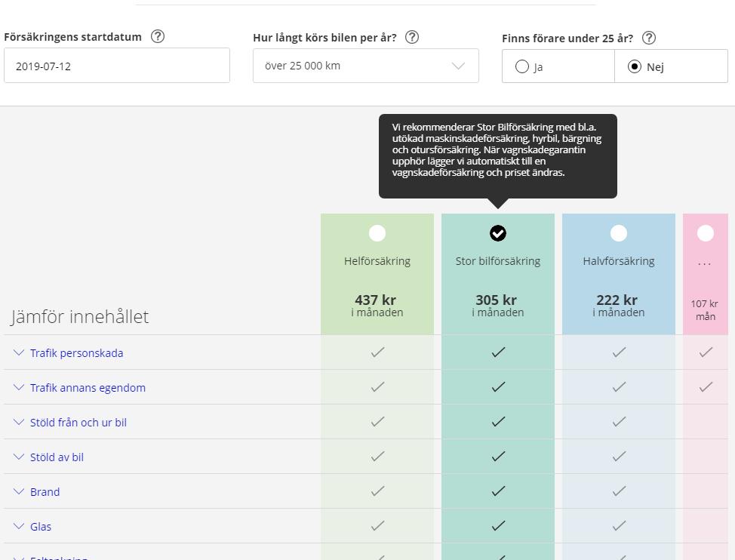Click the Glas chevron icon
The height and width of the screenshot is (560, 735).
(x=19, y=526)
